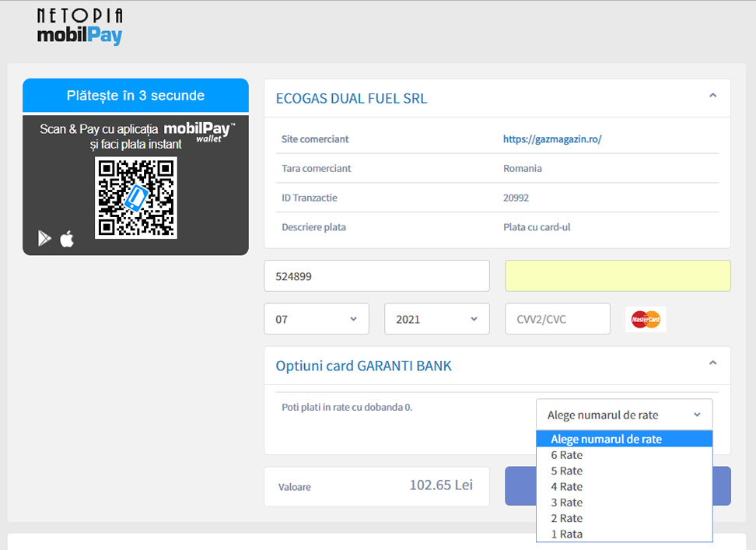Click the Apple App Store icon
The height and width of the screenshot is (550, 756).
tap(68, 239)
